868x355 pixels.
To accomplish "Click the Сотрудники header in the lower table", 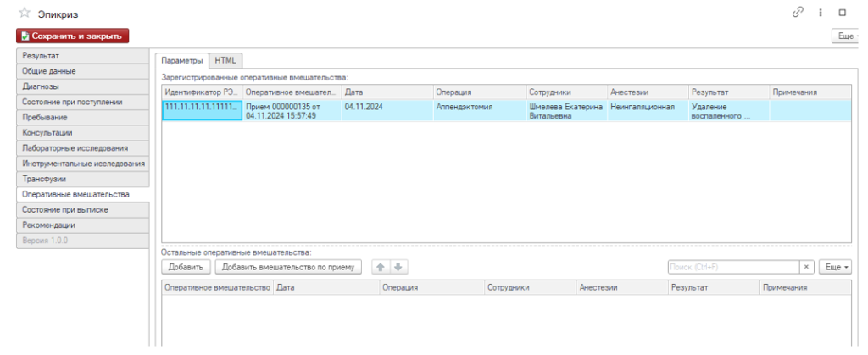I will tap(531, 287).
